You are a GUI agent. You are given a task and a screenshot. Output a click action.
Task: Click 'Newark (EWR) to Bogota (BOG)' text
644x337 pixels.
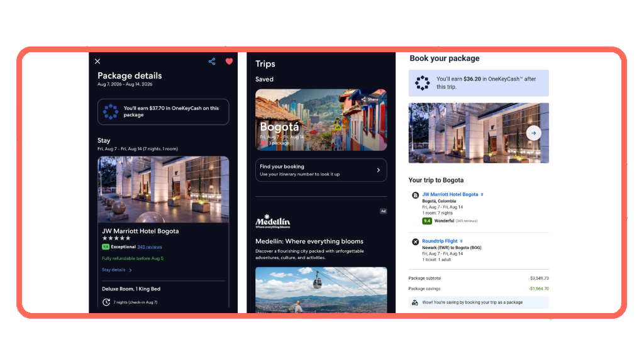(x=452, y=248)
